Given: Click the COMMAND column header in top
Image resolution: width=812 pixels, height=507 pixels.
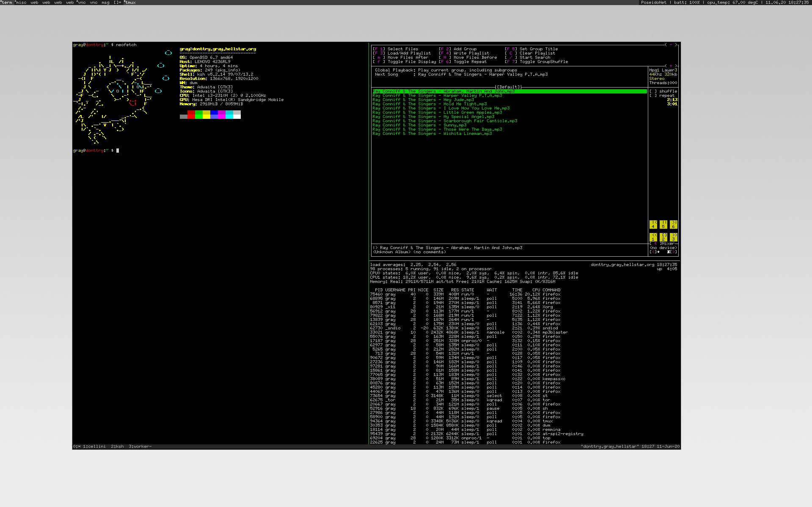Looking at the screenshot, I should (551, 290).
